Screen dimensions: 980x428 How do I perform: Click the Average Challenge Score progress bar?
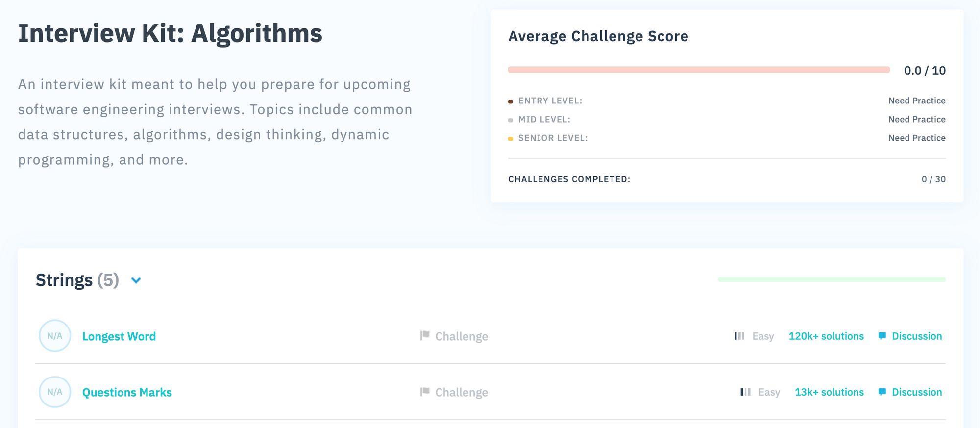[x=699, y=70]
